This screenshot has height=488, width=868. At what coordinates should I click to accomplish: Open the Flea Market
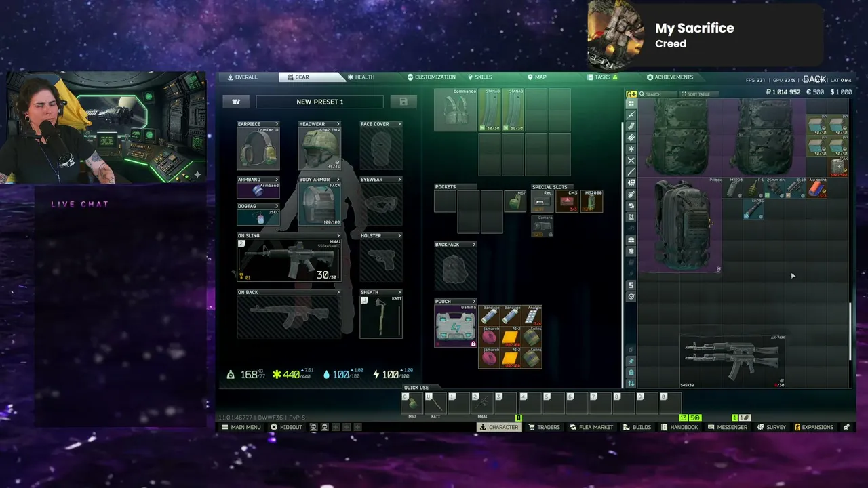click(591, 427)
